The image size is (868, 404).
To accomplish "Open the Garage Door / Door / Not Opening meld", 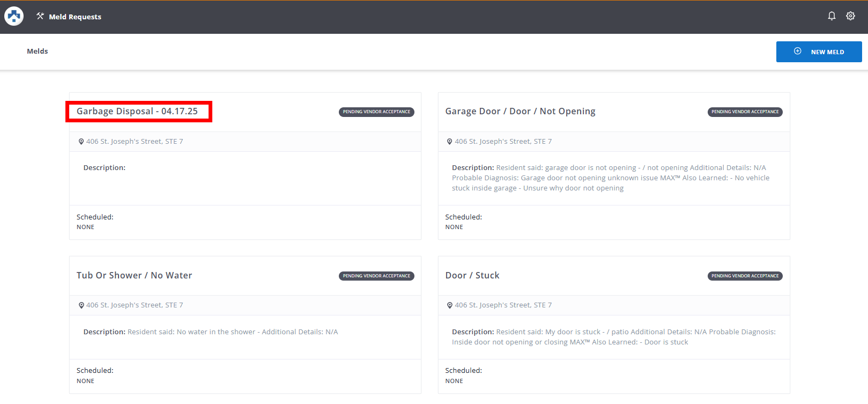I will (520, 112).
